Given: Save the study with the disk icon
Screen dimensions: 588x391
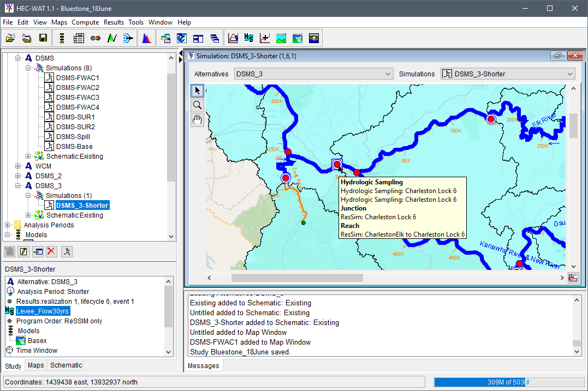Looking at the screenshot, I should (x=43, y=38).
